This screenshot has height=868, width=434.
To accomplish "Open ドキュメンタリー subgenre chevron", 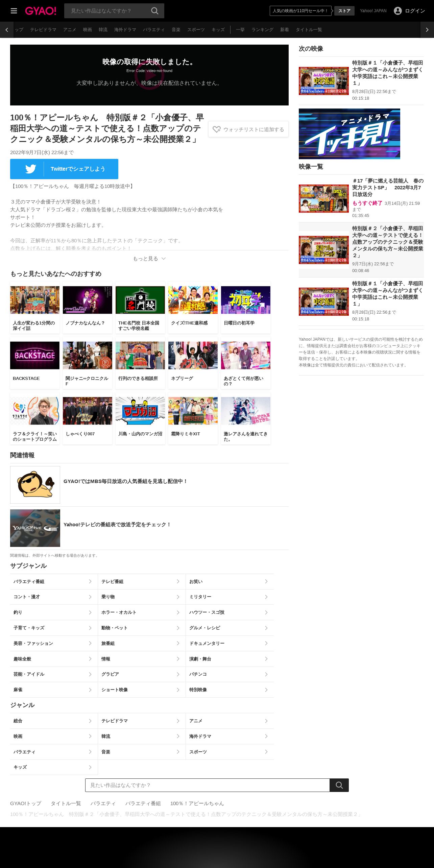I will pos(266,643).
